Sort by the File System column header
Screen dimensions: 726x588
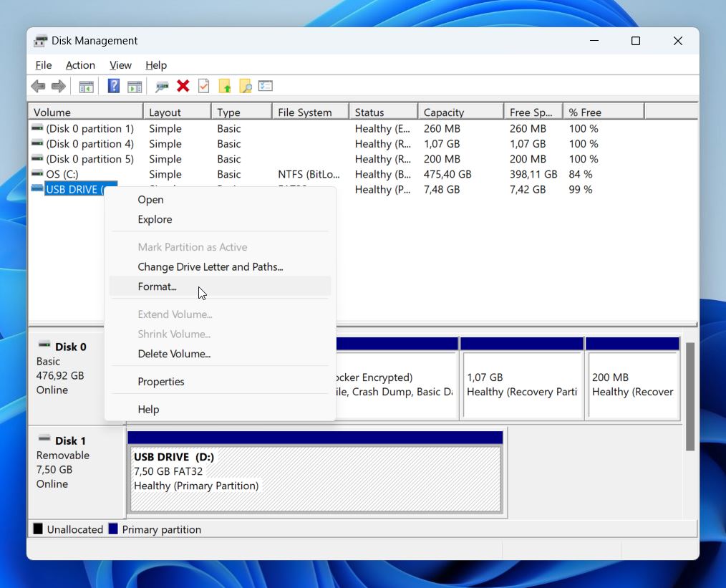[310, 112]
